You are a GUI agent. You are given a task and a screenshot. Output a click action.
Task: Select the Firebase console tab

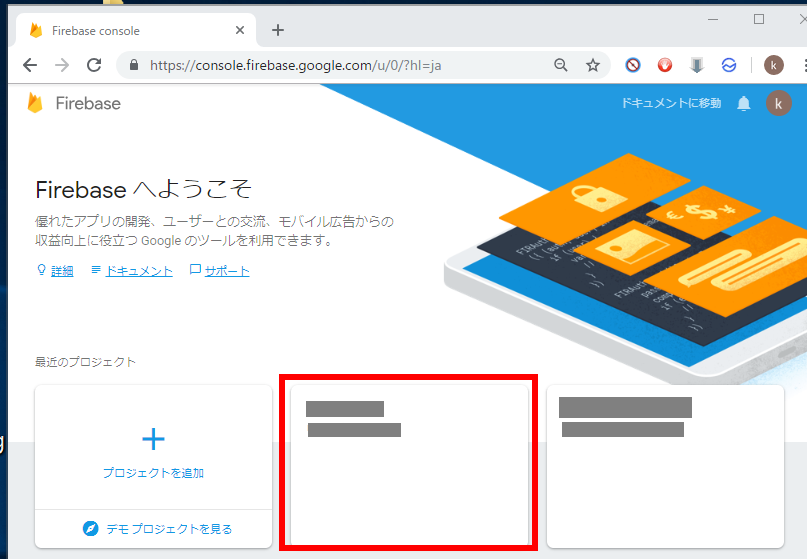(x=136, y=30)
